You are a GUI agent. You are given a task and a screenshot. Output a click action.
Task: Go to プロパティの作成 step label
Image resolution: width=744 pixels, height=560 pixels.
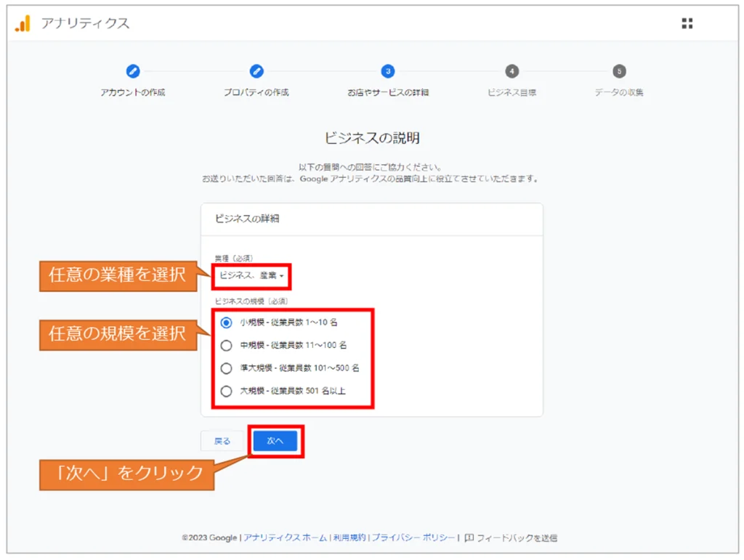coord(256,93)
